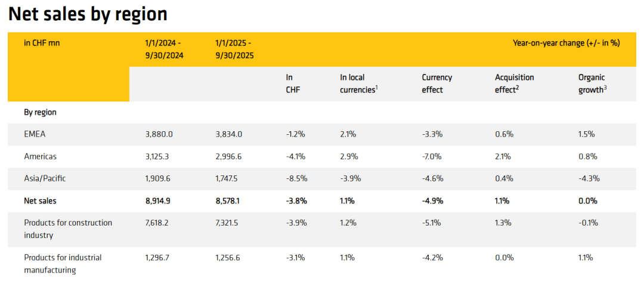Click the 'Net sales by region' heading
This screenshot has width=644, height=284.
88,14
